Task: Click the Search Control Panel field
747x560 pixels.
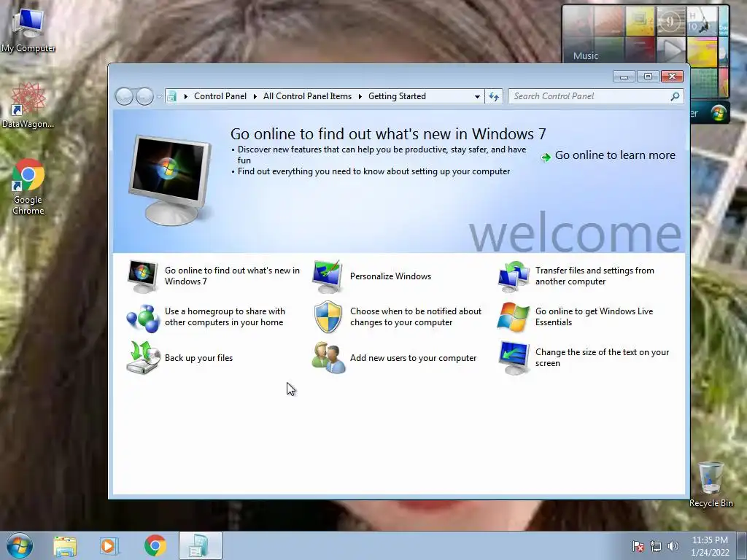Action: click(x=595, y=96)
